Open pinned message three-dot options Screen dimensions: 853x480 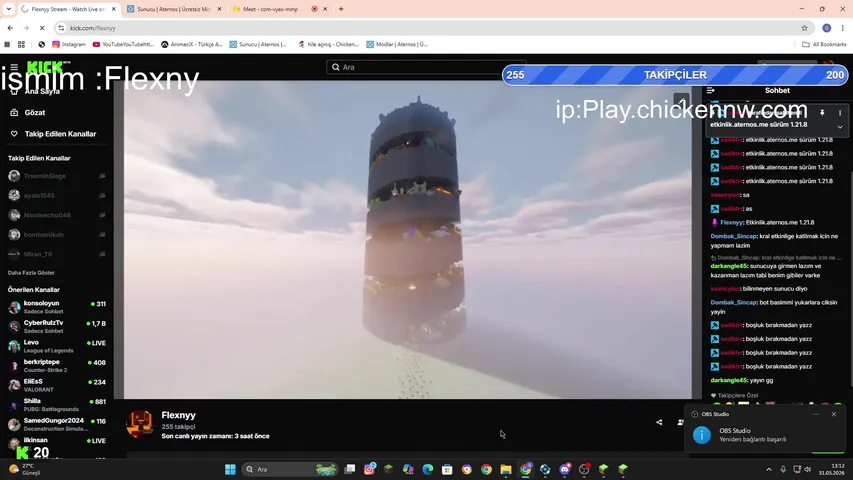(x=840, y=113)
